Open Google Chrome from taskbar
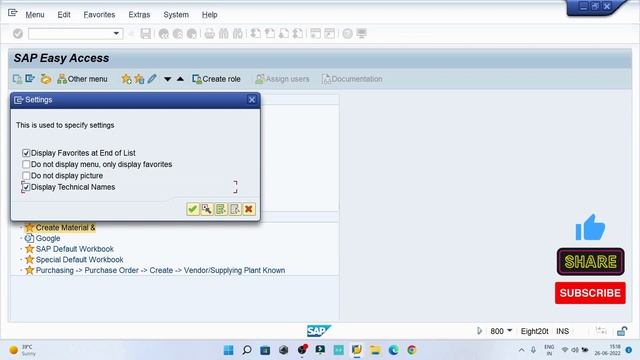Viewport: 640px width, 360px height. [412, 350]
